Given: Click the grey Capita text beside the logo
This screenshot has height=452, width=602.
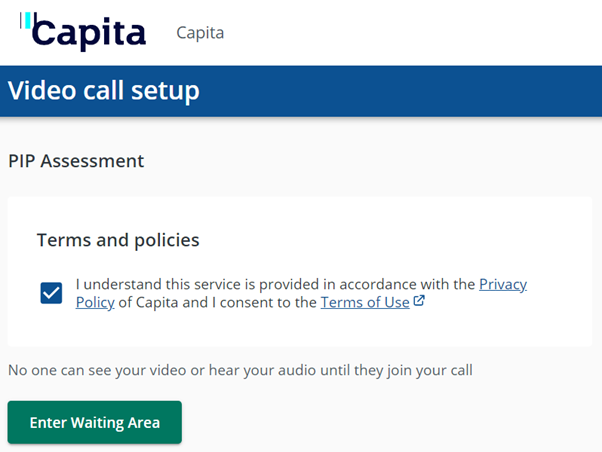Looking at the screenshot, I should coord(200,33).
